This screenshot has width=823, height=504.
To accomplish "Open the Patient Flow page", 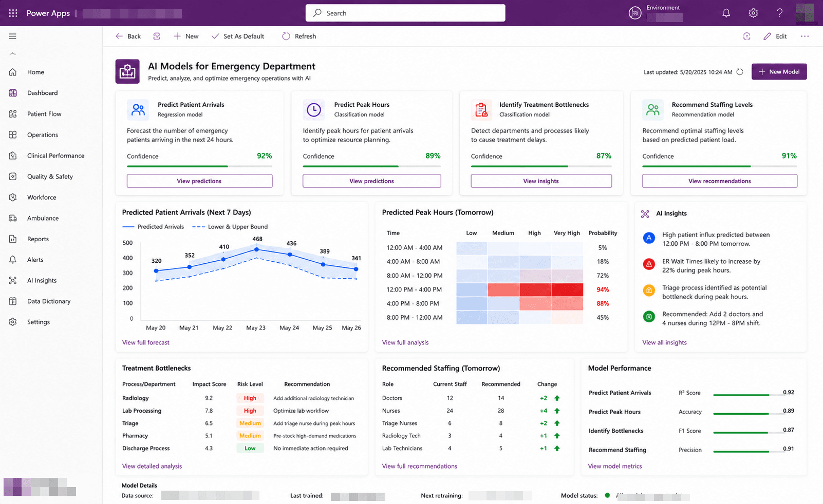I will (44, 114).
